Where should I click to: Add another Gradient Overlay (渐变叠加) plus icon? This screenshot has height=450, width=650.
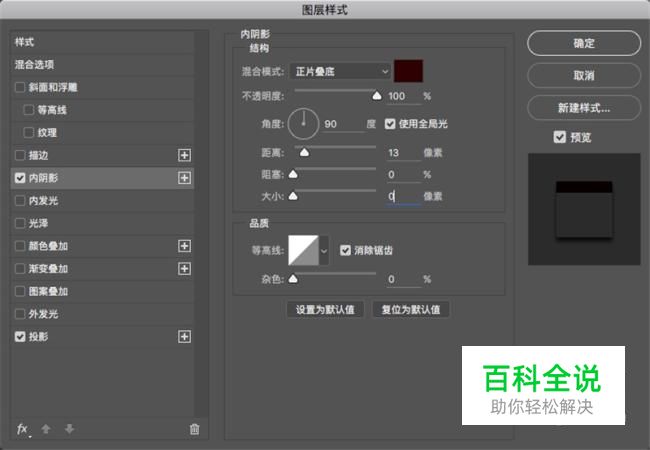(184, 269)
